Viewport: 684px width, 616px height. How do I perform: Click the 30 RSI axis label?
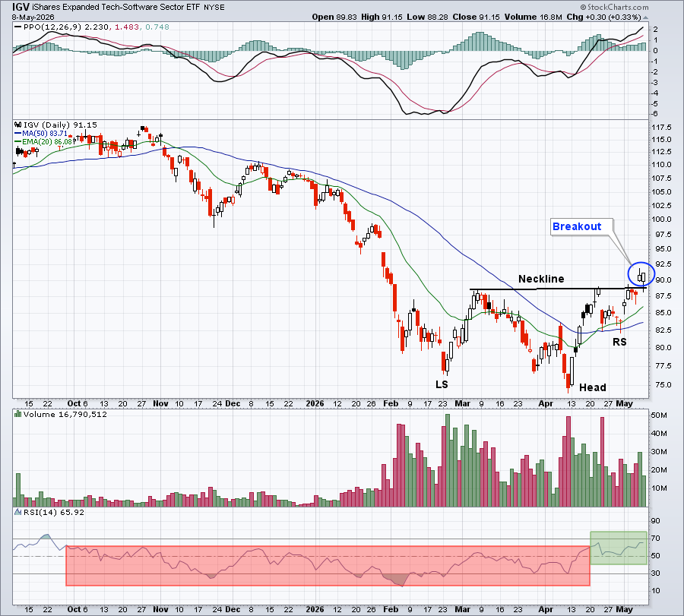656,573
